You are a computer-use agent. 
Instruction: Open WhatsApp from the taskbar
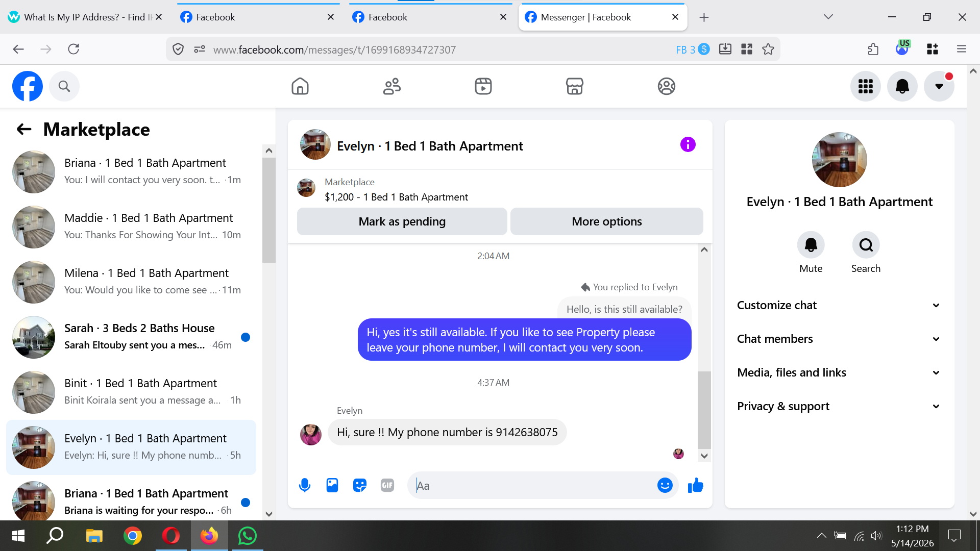pyautogui.click(x=248, y=536)
